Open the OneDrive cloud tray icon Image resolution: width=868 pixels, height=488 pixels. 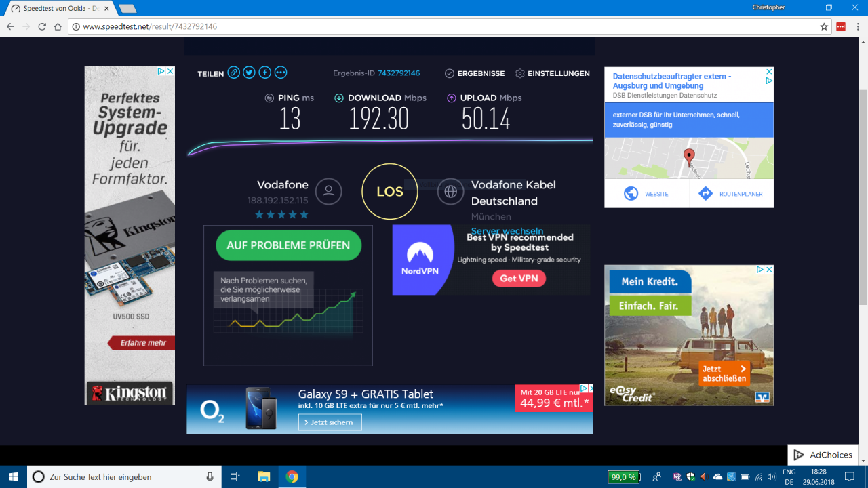pos(717,476)
